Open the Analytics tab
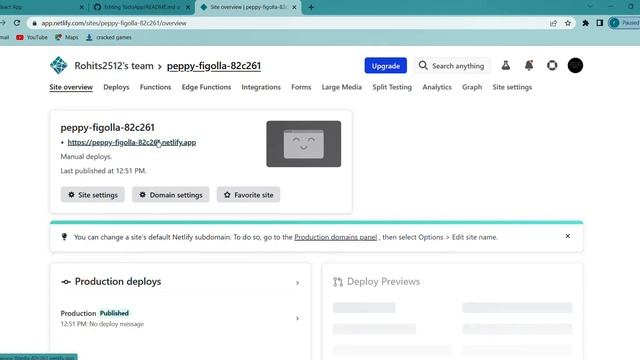640x360 pixels. tap(437, 87)
